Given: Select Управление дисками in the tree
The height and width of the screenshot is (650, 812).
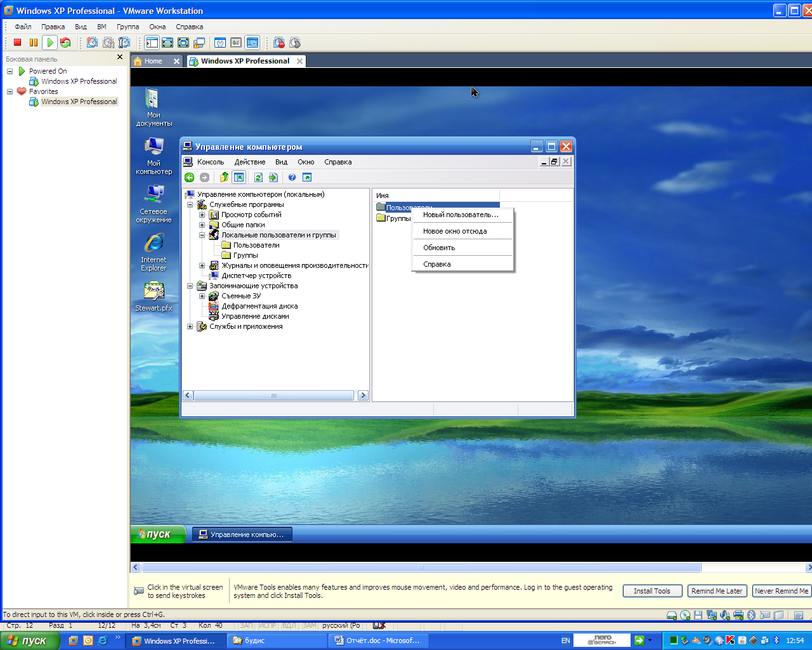Looking at the screenshot, I should click(255, 316).
